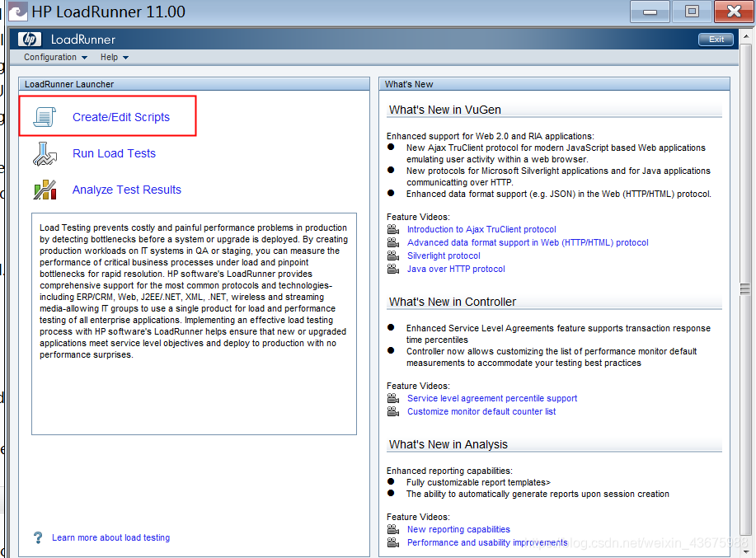
Task: Click video icon beside Silverlight protocol
Action: tap(393, 256)
